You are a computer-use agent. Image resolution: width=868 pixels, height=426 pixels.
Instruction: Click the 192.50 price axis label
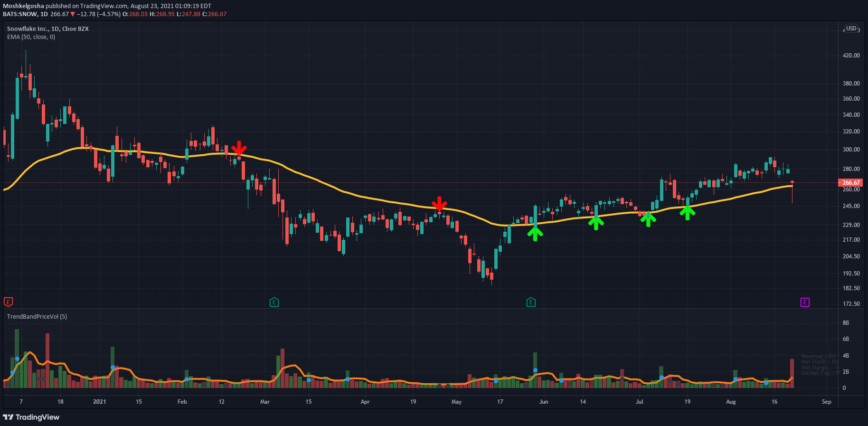pos(851,274)
